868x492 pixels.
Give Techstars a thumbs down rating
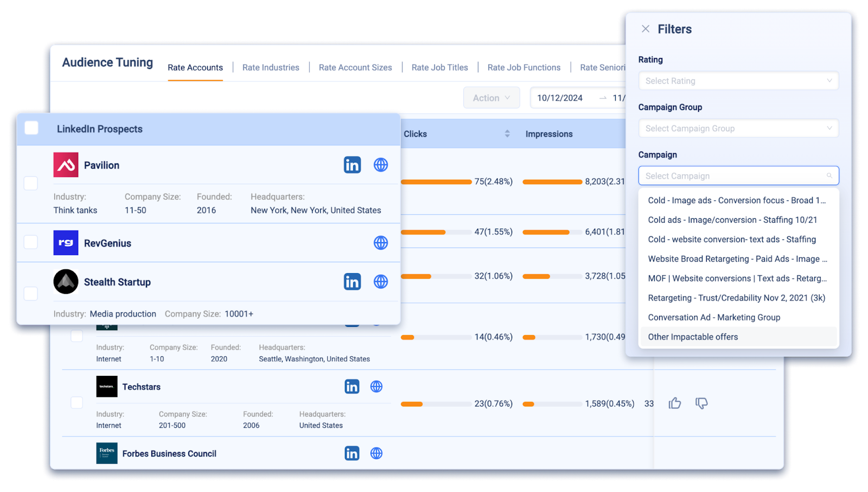point(701,403)
